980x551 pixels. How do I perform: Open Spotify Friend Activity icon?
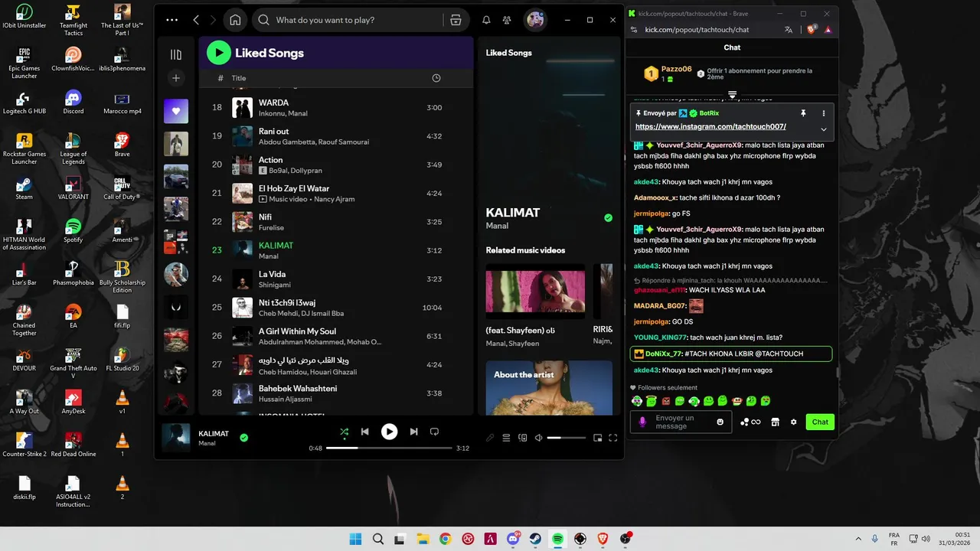click(507, 20)
